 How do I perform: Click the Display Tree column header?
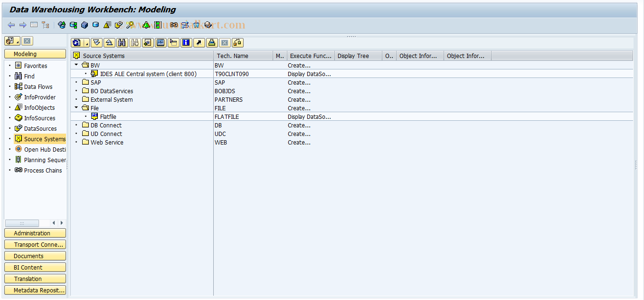coord(358,56)
